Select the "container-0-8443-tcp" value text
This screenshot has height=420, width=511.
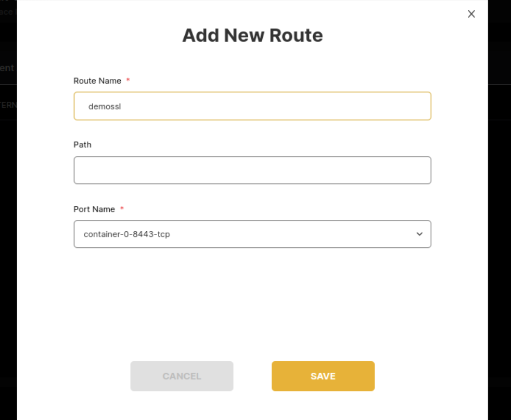click(126, 234)
